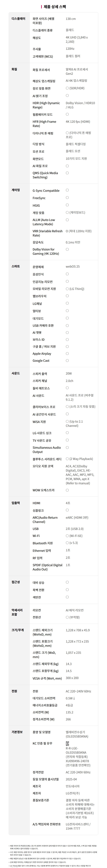Click the circle mark for 심플링크
This screenshot has width=107, height=868.
[67, 510]
